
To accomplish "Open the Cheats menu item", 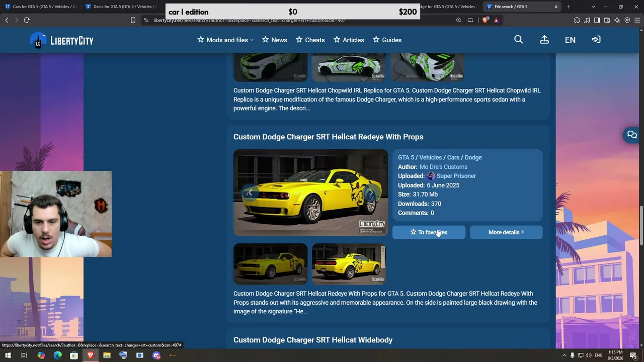I will pyautogui.click(x=310, y=40).
